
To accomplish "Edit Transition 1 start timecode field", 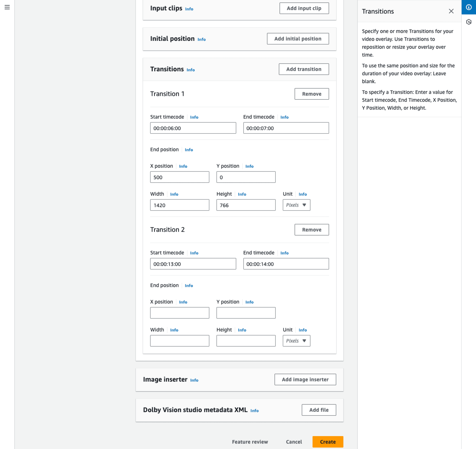I will click(x=193, y=128).
